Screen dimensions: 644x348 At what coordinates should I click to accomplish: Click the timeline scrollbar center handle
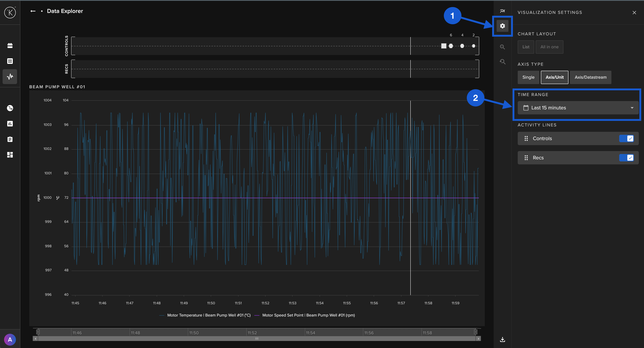[257, 339]
